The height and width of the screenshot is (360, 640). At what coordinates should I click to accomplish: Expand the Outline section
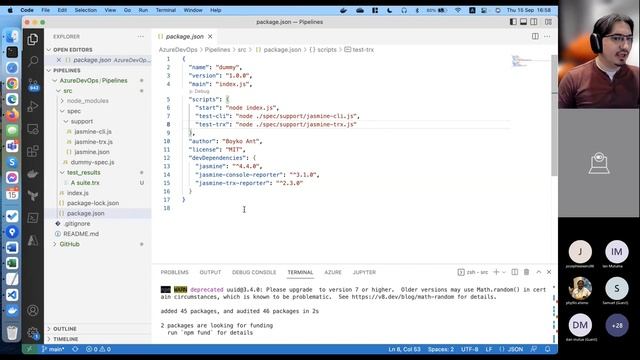tap(64, 329)
